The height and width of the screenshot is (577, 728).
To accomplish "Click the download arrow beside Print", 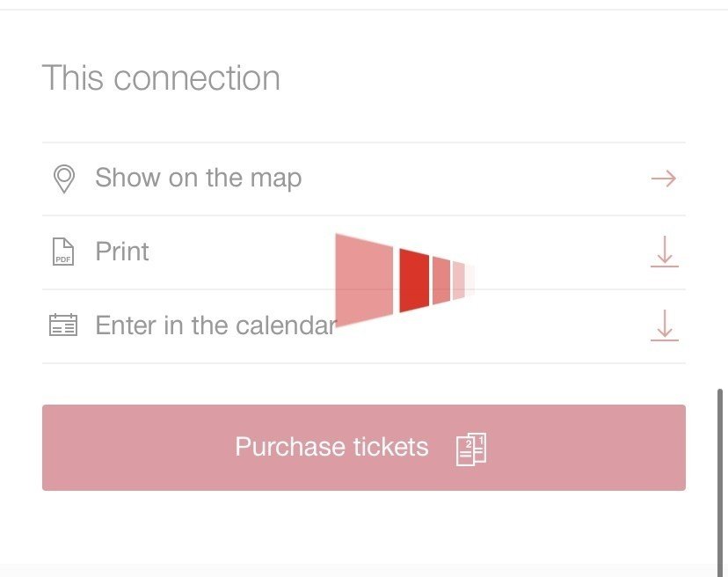I will point(665,252).
